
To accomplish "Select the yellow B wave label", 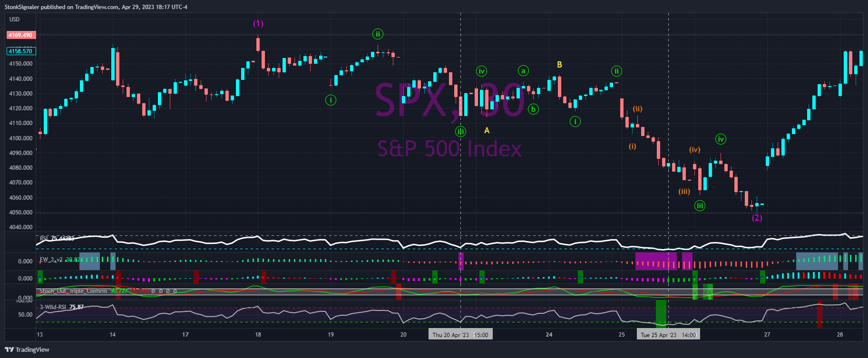I will tap(559, 65).
